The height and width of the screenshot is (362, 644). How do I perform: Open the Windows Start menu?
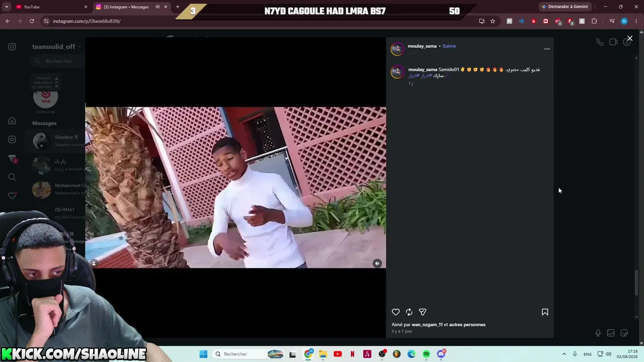pos(203,354)
